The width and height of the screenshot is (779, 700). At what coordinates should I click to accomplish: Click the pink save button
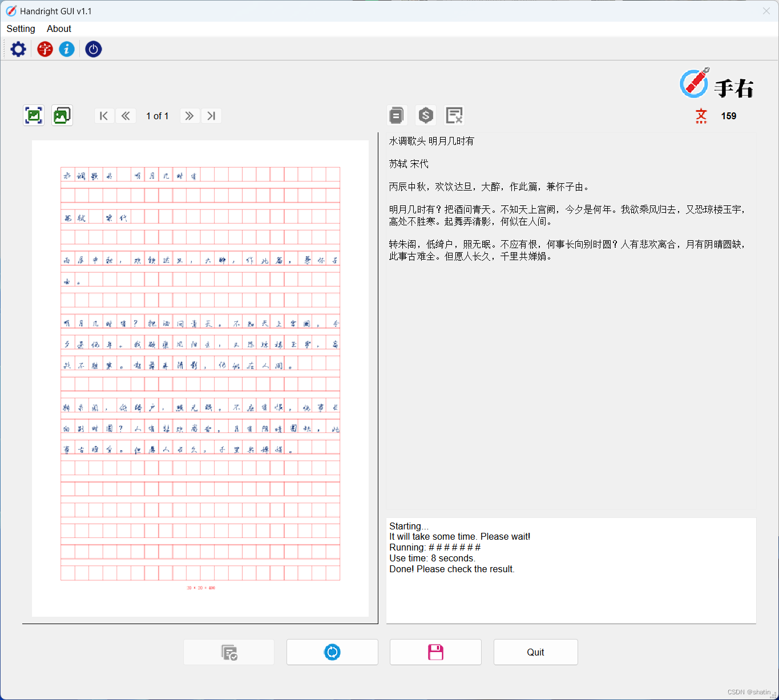point(435,652)
